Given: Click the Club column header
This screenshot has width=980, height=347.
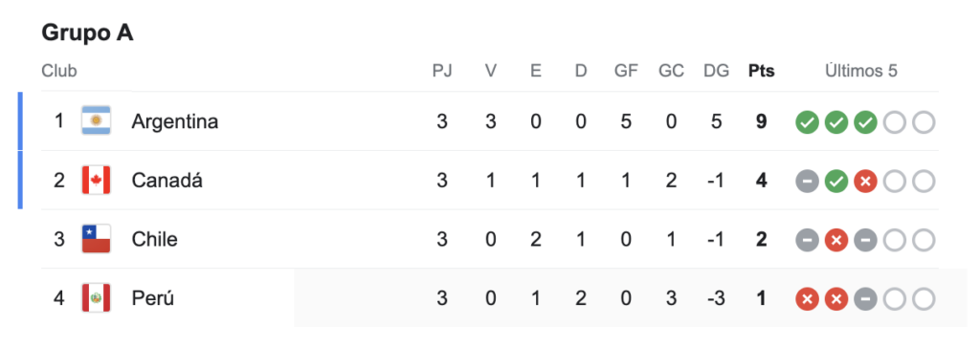Looking at the screenshot, I should coord(59,71).
